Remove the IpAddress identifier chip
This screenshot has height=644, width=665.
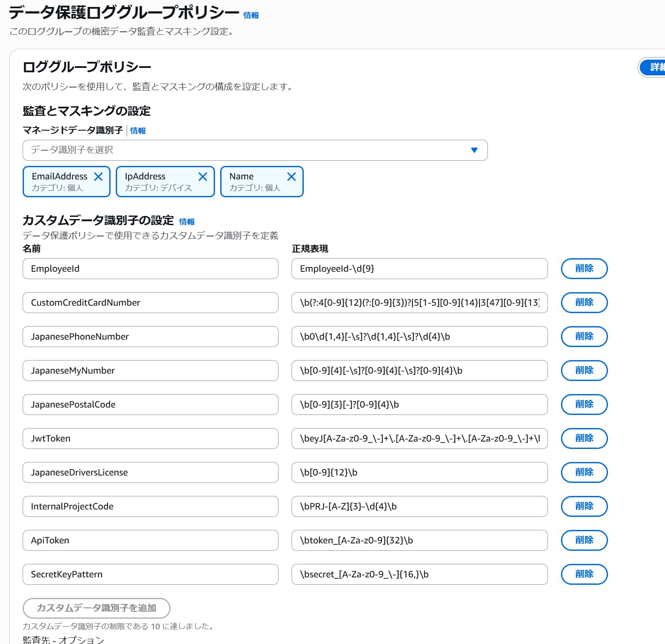tap(203, 176)
